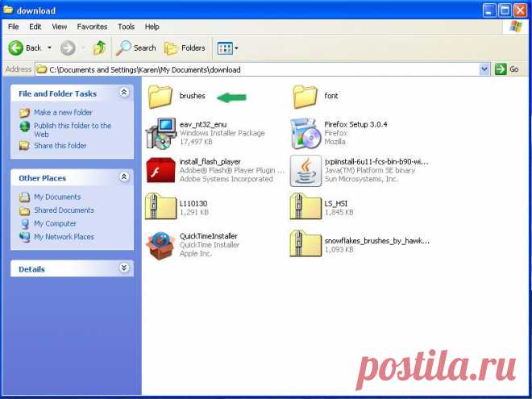532x399 pixels.
Task: Open the Views button menu
Action: click(227, 48)
